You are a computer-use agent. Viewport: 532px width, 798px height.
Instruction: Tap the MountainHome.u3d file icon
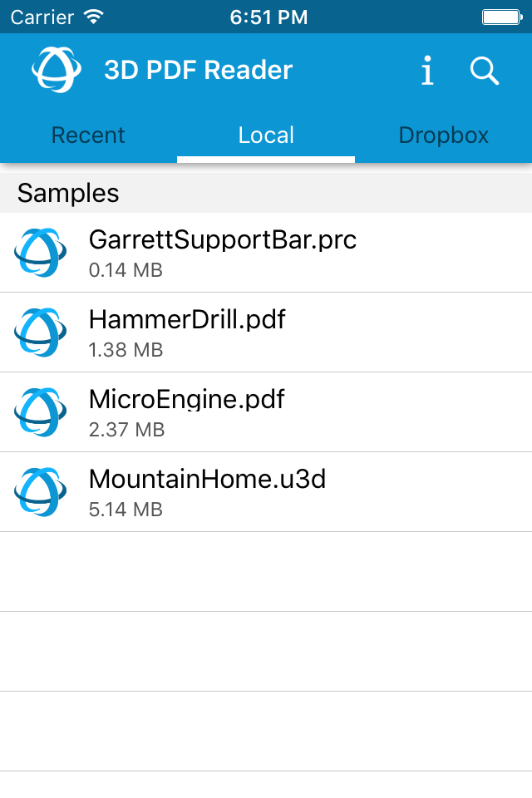point(40,492)
